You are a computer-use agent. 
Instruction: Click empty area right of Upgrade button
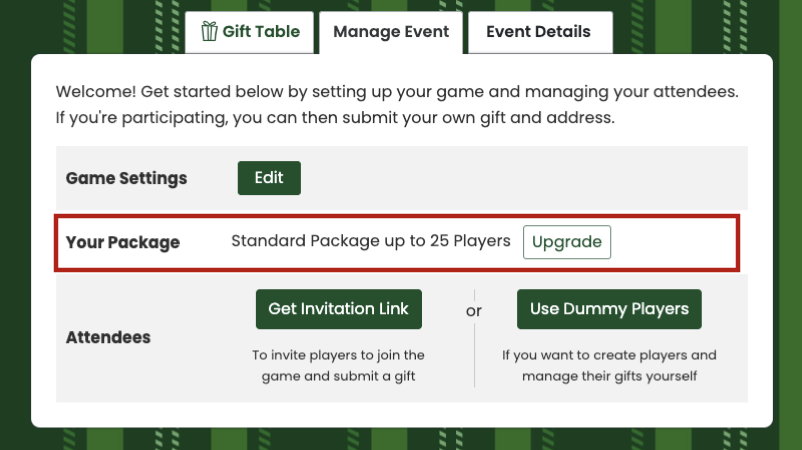673,242
